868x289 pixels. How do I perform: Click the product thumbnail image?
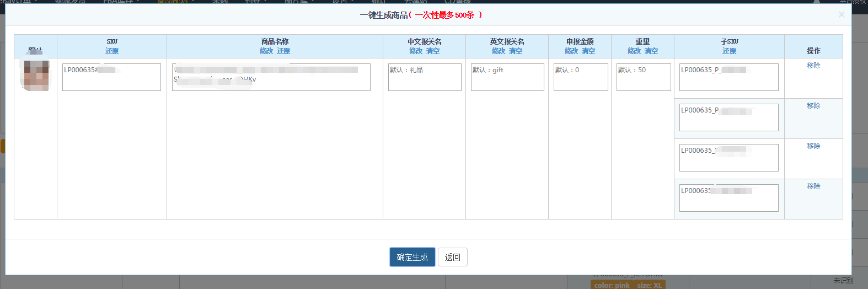click(x=36, y=76)
